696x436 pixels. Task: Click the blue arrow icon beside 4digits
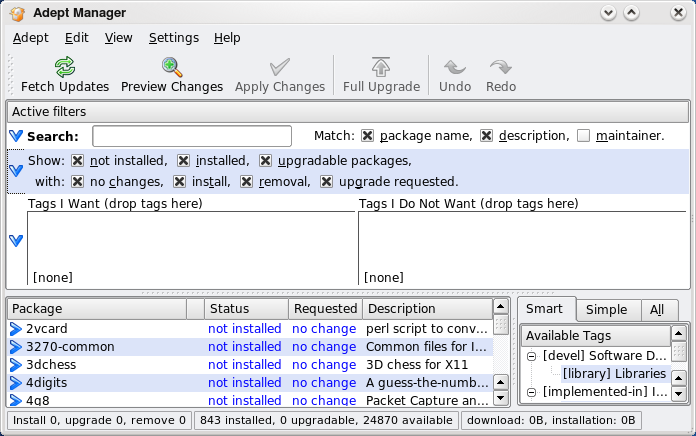coord(16,383)
